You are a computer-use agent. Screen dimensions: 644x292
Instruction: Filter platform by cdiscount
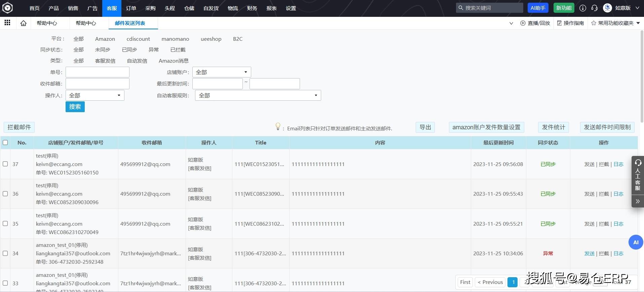(138, 39)
